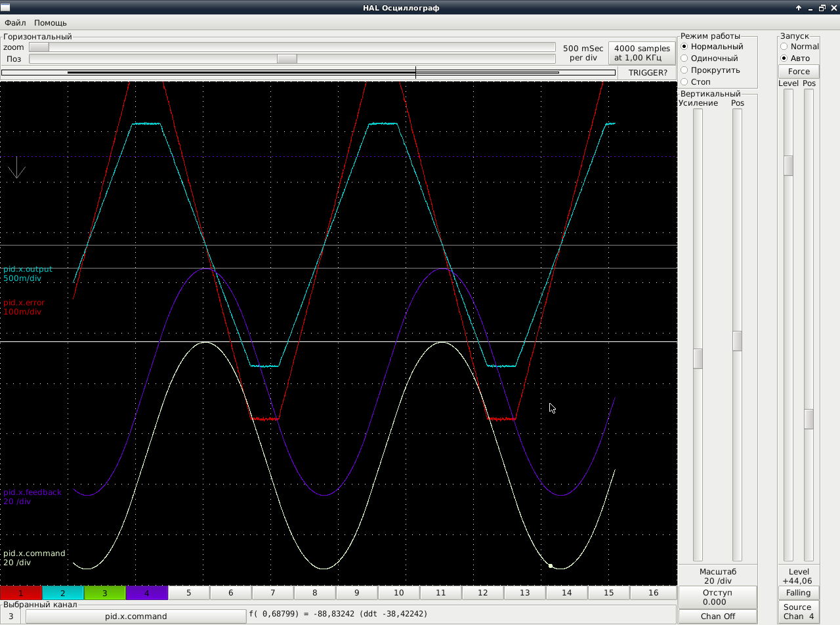Open the Файл menu

coord(15,23)
